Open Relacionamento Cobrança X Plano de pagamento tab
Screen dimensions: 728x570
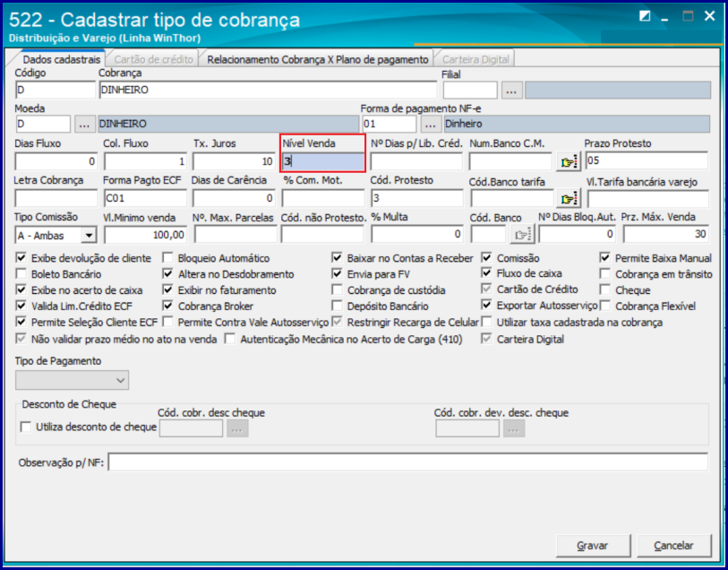tap(318, 59)
